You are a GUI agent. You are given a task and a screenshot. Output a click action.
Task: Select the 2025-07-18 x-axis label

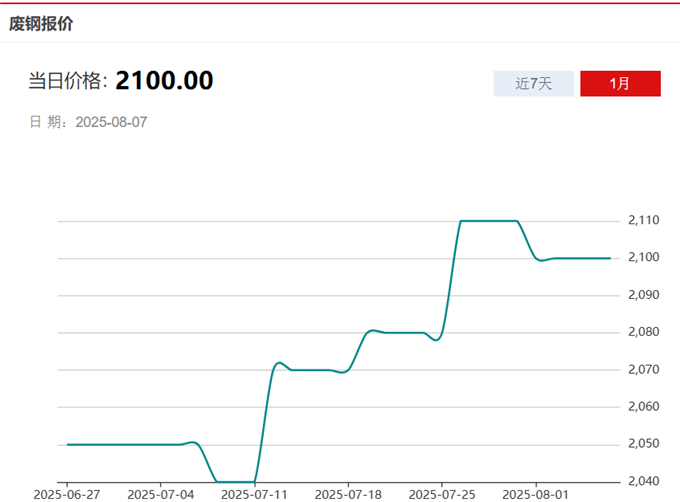point(348,494)
